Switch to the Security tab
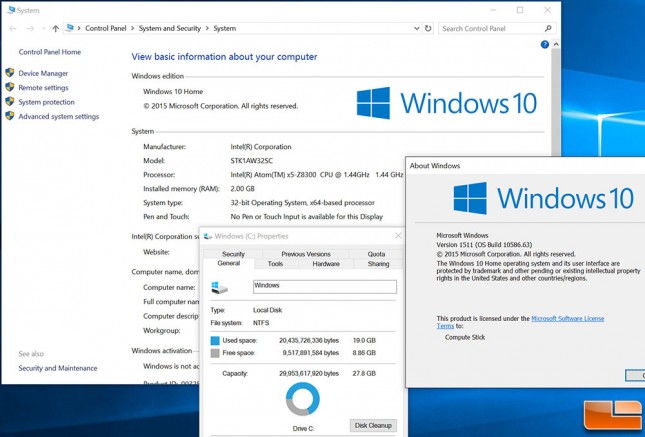Screen dimensions: 645x437 233,254
